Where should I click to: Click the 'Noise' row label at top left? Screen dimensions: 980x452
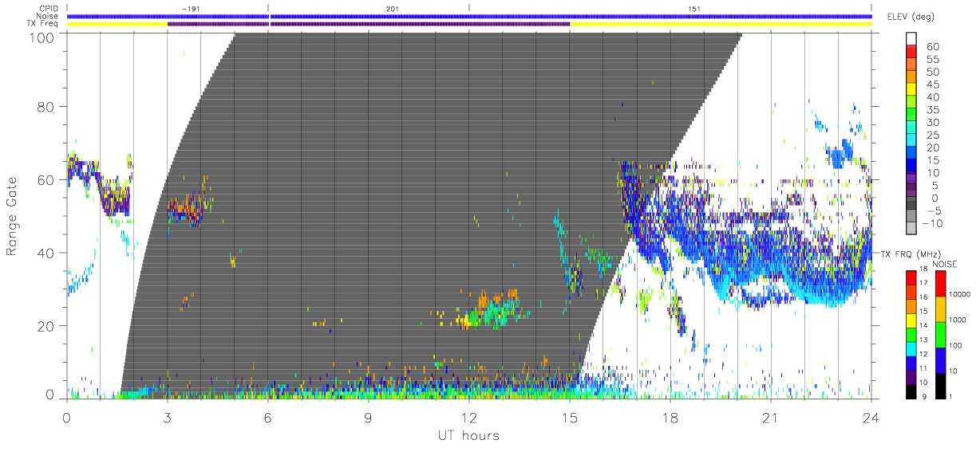[x=49, y=16]
